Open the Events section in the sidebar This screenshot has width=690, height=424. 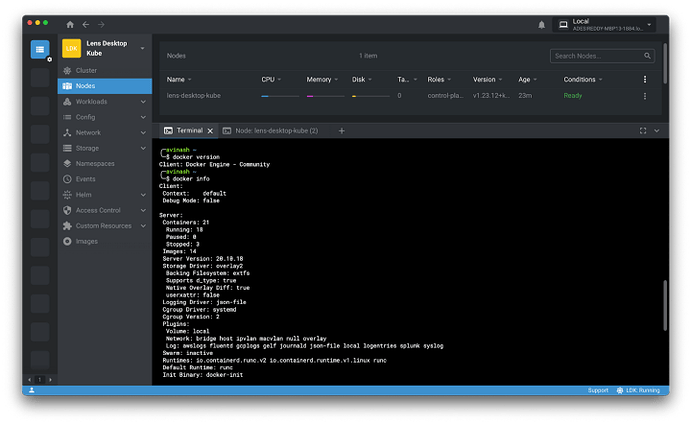(87, 178)
